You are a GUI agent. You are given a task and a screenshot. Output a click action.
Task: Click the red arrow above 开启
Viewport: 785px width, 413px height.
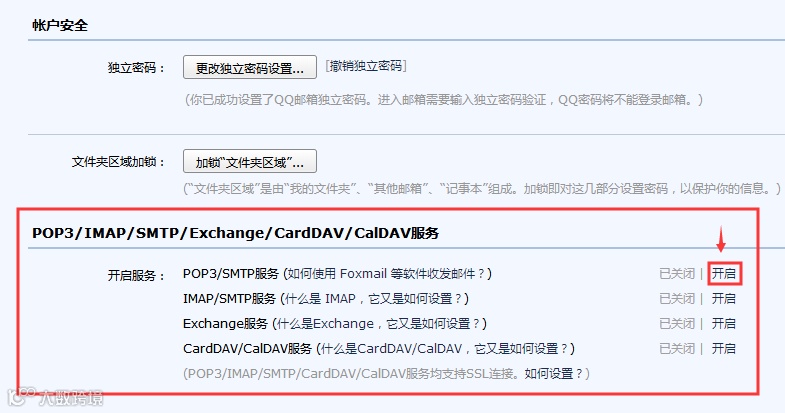point(721,239)
